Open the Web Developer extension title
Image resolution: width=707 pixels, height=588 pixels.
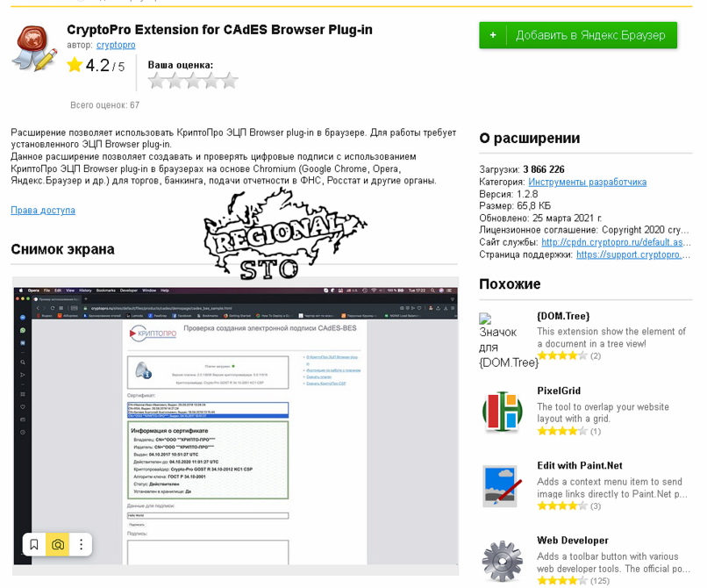[x=573, y=540]
